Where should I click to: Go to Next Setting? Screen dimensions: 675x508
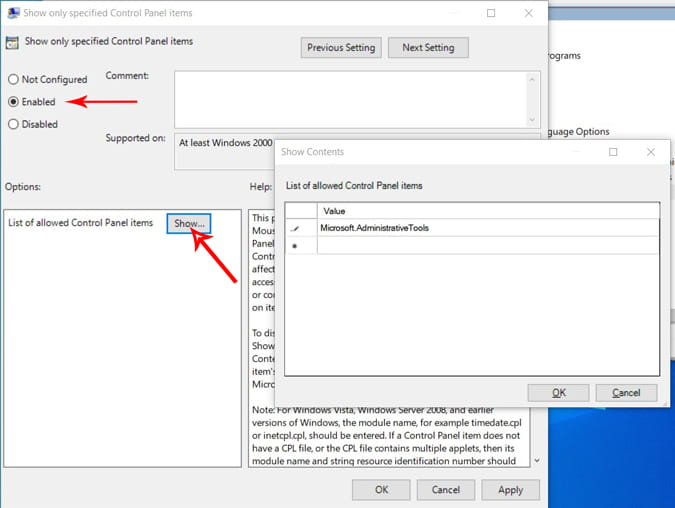point(428,48)
